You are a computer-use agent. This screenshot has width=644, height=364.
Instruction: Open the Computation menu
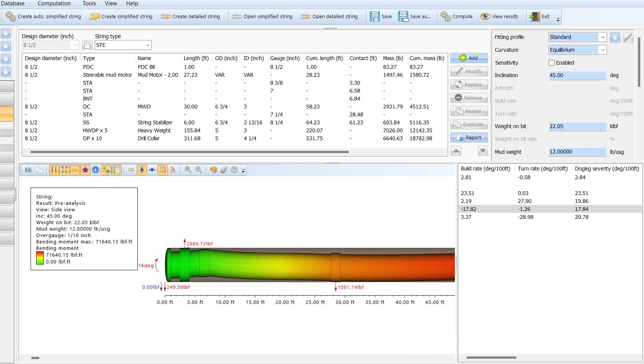54,3
